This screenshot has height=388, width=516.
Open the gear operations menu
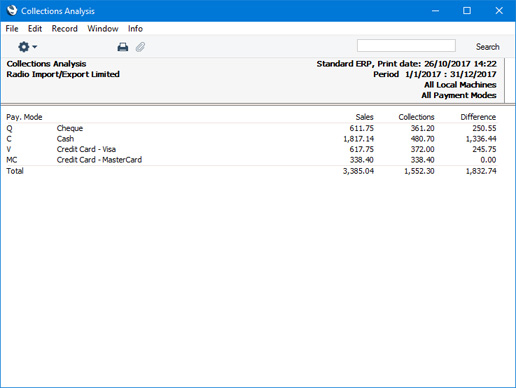click(27, 47)
